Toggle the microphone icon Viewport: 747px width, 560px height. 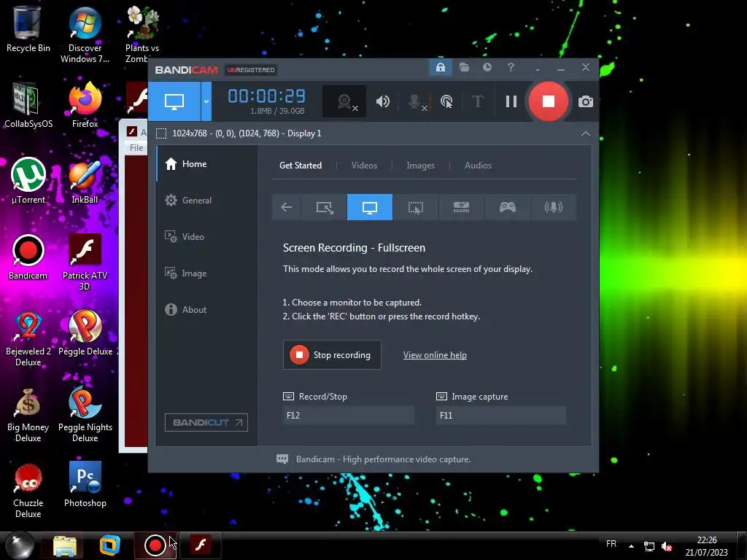(415, 101)
